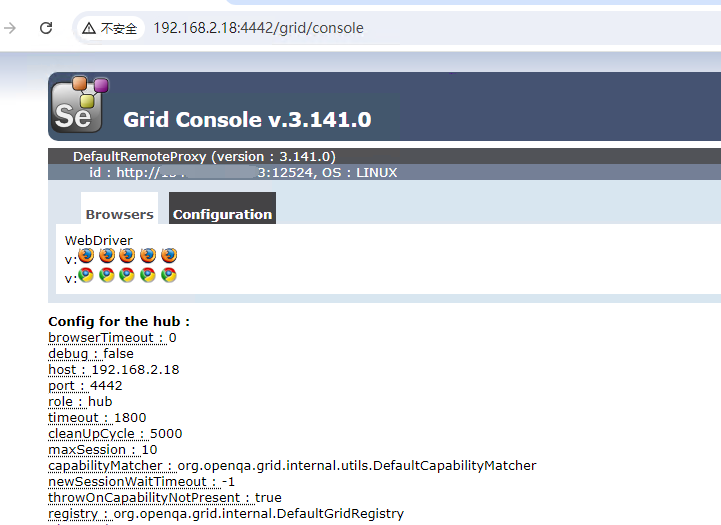The width and height of the screenshot is (721, 525).
Task: Click the not-secure warning badge
Action: (110, 29)
